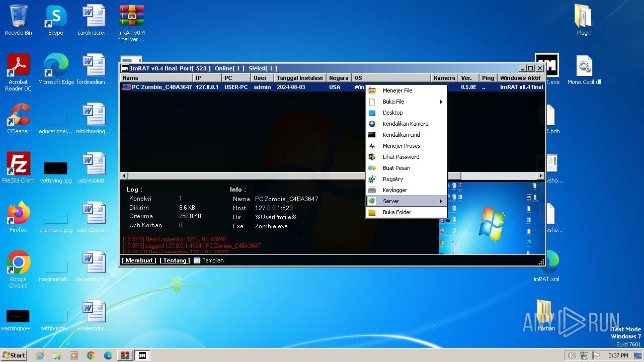Click the Google Chrome desktop icon
The image size is (644, 362).
[x=18, y=270]
